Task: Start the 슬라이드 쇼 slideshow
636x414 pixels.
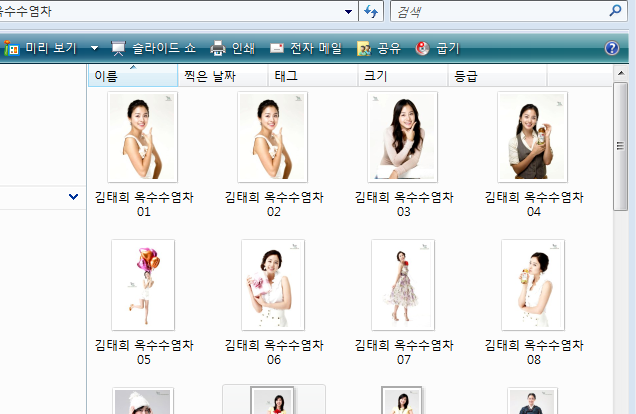Action: click(153, 48)
